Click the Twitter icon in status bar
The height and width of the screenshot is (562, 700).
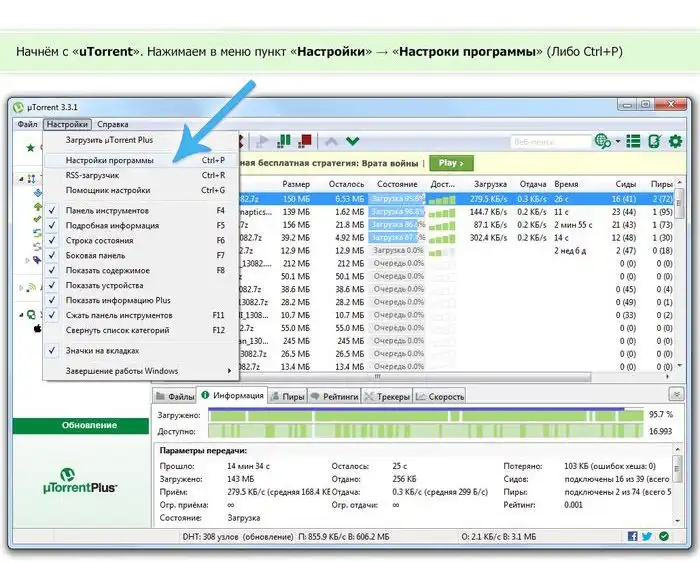click(647, 536)
